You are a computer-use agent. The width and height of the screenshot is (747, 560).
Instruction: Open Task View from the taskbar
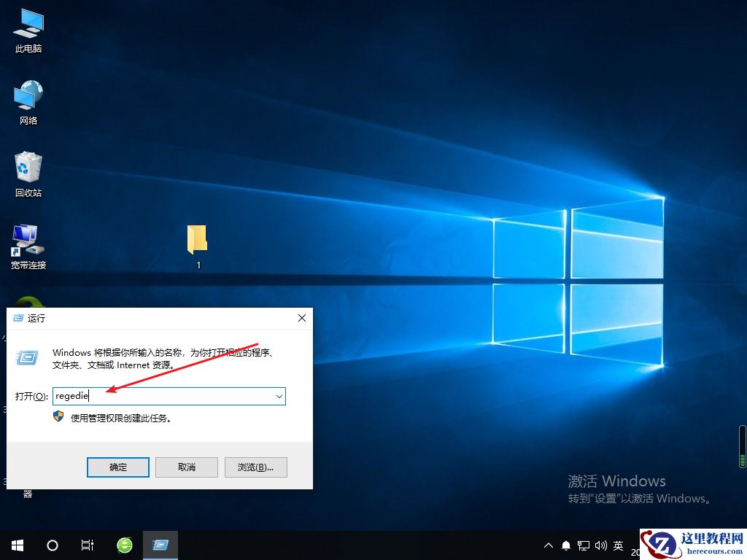[88, 545]
